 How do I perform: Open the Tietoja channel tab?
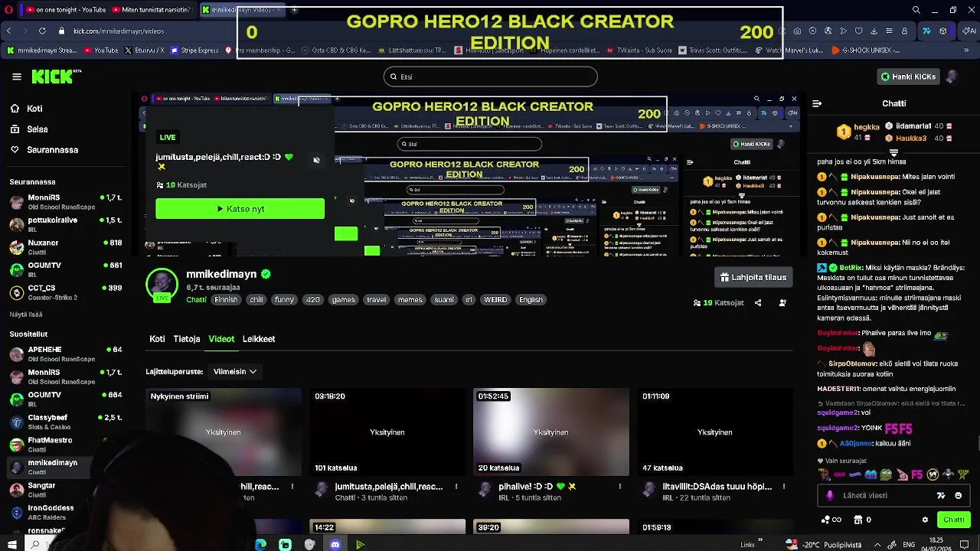pyautogui.click(x=187, y=339)
